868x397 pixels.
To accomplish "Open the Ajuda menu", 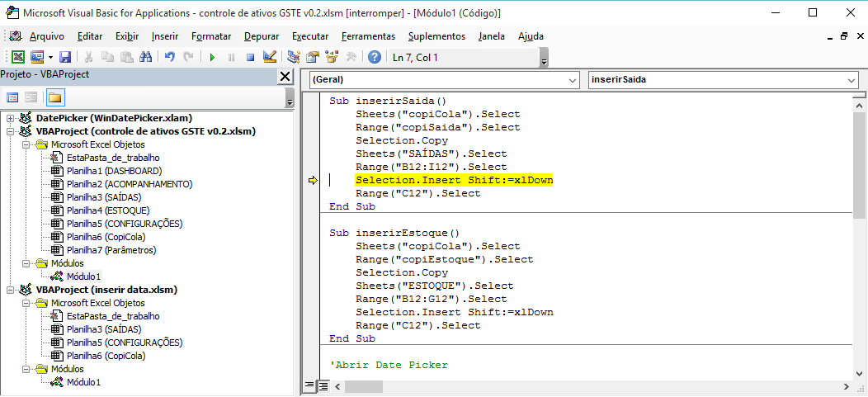I will (x=531, y=36).
